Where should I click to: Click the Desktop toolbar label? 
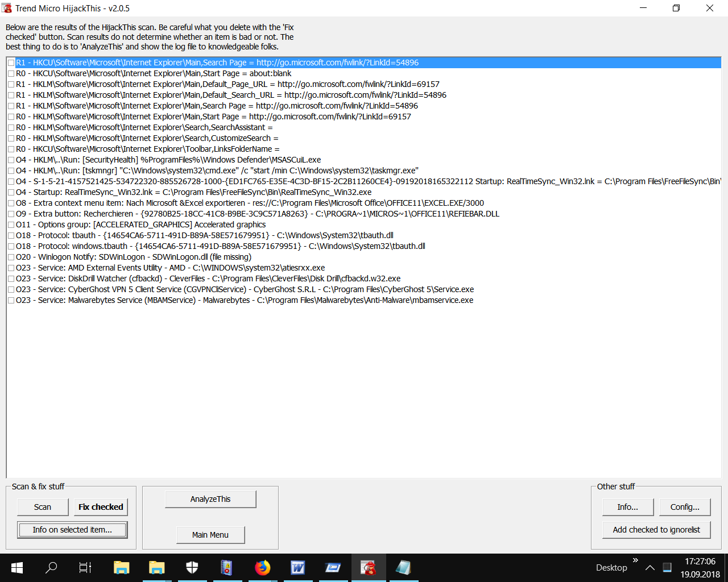pyautogui.click(x=611, y=567)
